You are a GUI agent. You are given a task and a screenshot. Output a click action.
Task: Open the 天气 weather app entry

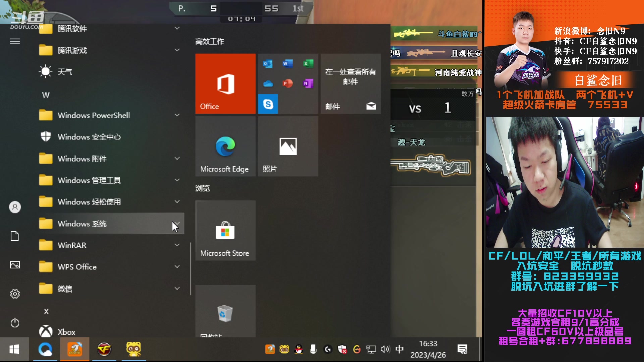(x=64, y=72)
